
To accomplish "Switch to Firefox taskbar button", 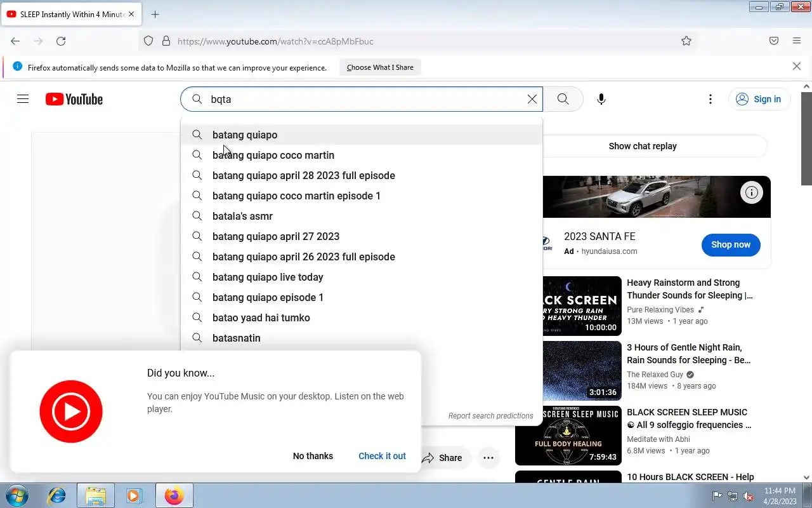I will point(174,495).
